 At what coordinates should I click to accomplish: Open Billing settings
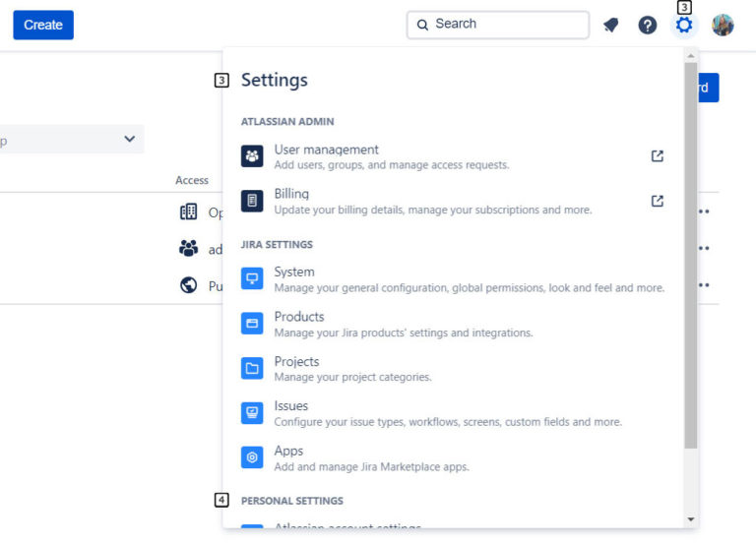[x=453, y=202]
